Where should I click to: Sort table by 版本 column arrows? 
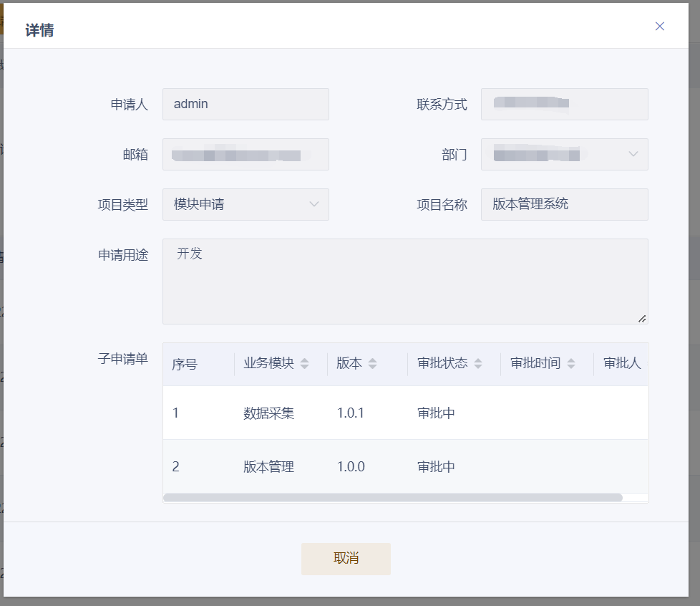[x=372, y=364]
